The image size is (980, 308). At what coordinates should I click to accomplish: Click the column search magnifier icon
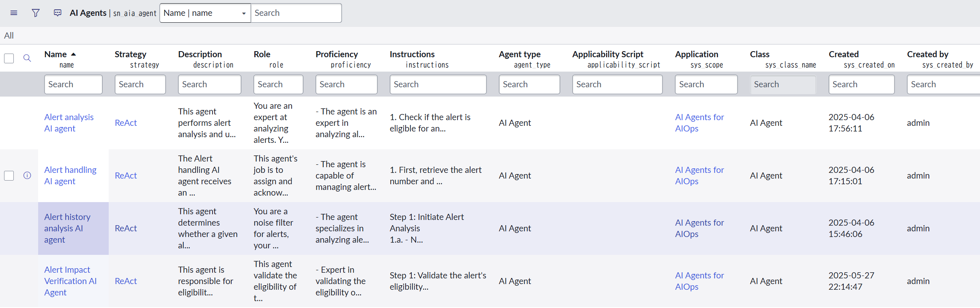pyautogui.click(x=27, y=58)
